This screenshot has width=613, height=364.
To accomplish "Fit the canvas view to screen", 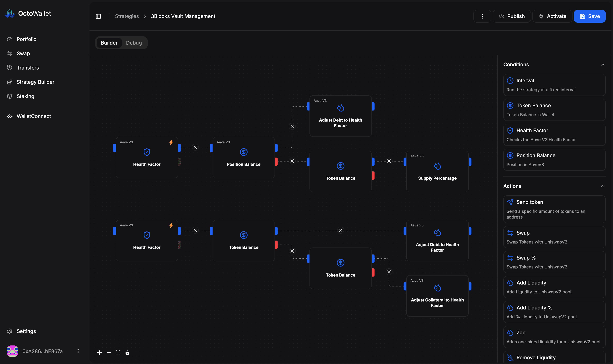I will (x=118, y=352).
